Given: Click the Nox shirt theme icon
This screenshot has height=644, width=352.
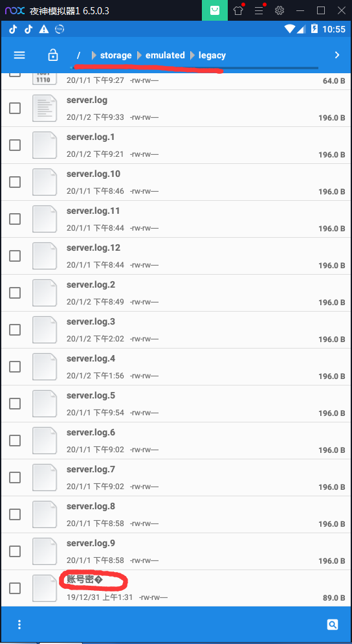Looking at the screenshot, I should pos(238,10).
